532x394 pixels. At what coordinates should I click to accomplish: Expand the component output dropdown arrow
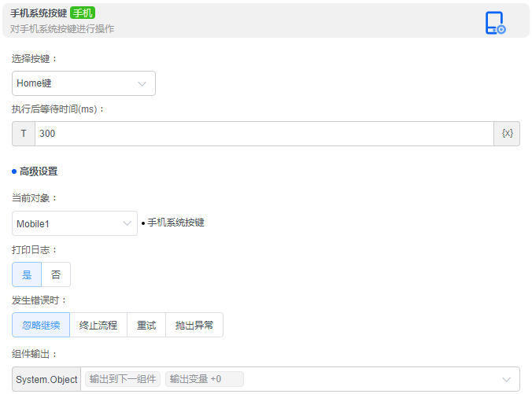[x=506, y=379]
